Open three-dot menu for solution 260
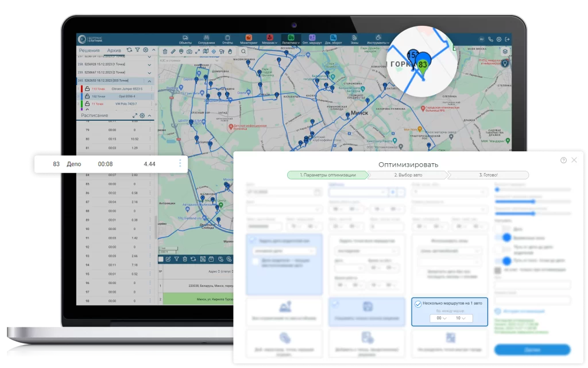The height and width of the screenshot is (368, 588). [144, 81]
